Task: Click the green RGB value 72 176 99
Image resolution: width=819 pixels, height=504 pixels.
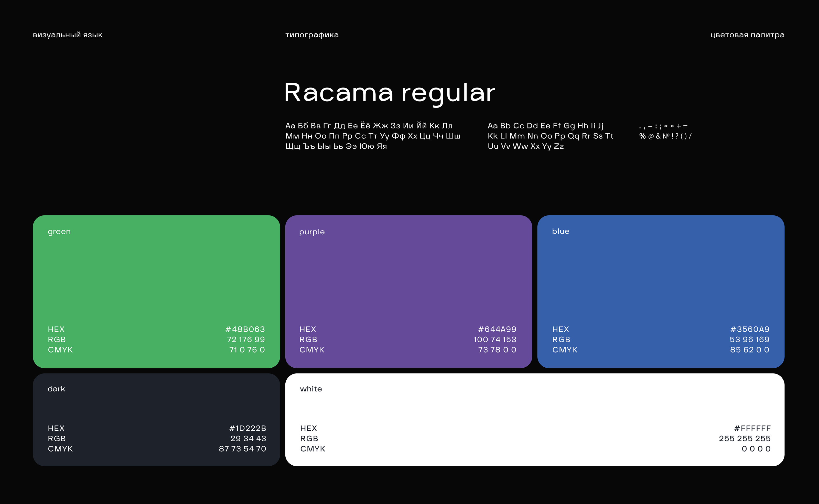Action: [246, 340]
